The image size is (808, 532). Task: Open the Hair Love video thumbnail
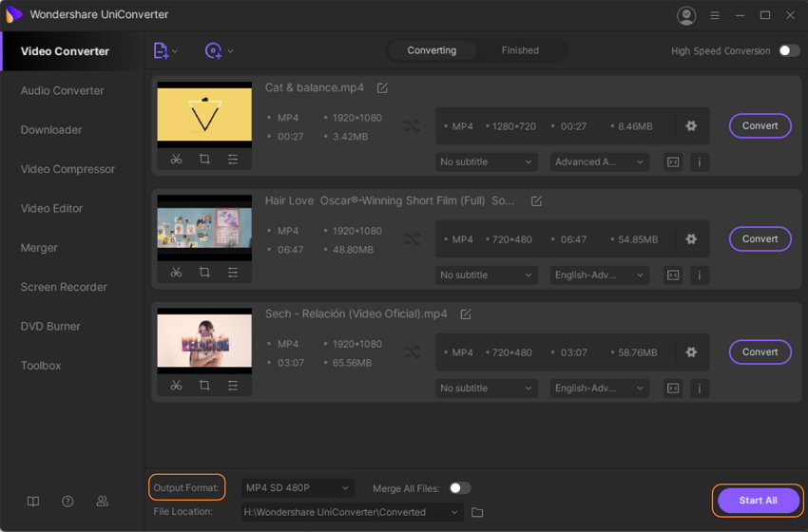pos(204,228)
